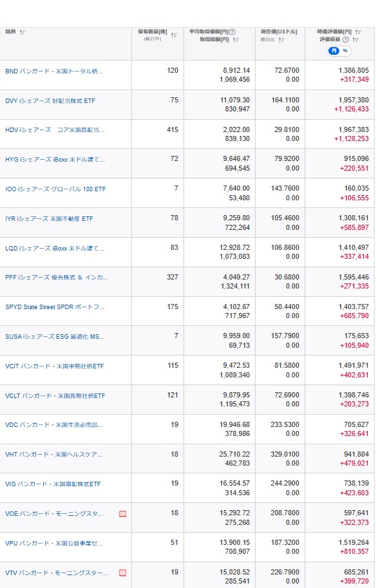
Task: Open IYR iシェアーズ 米国不動産 ETF link
Action: (49, 218)
